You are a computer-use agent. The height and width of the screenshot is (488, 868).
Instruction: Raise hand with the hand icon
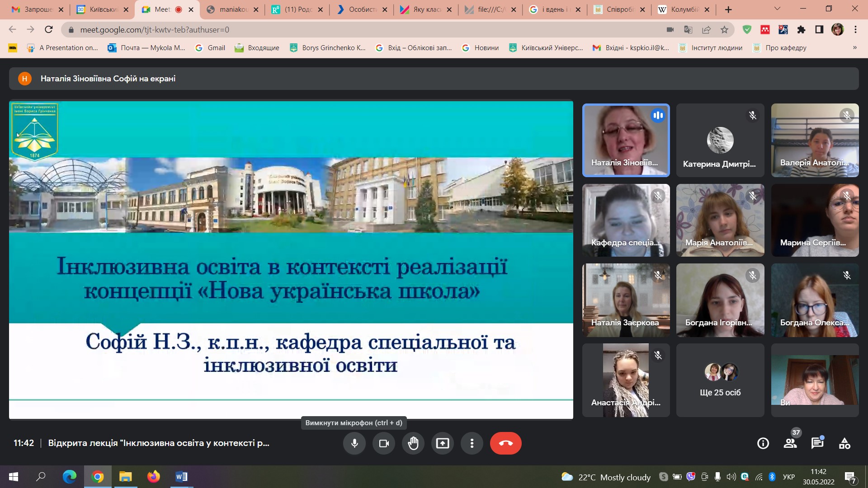(413, 443)
